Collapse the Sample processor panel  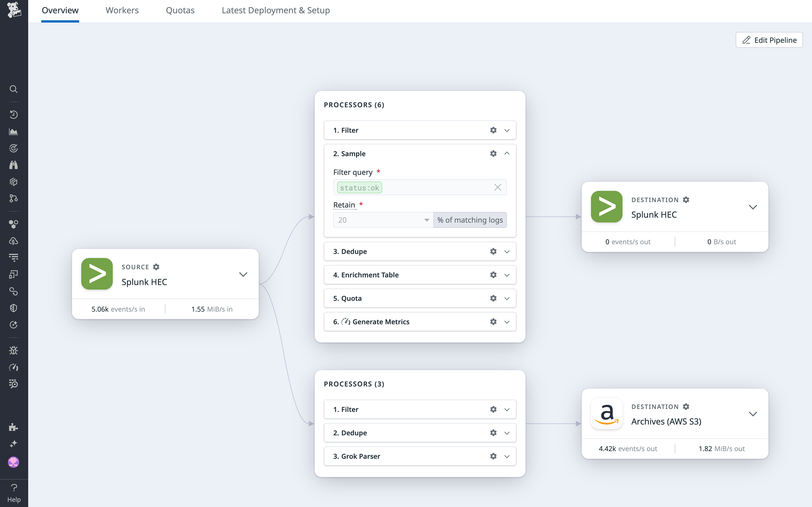(x=507, y=153)
